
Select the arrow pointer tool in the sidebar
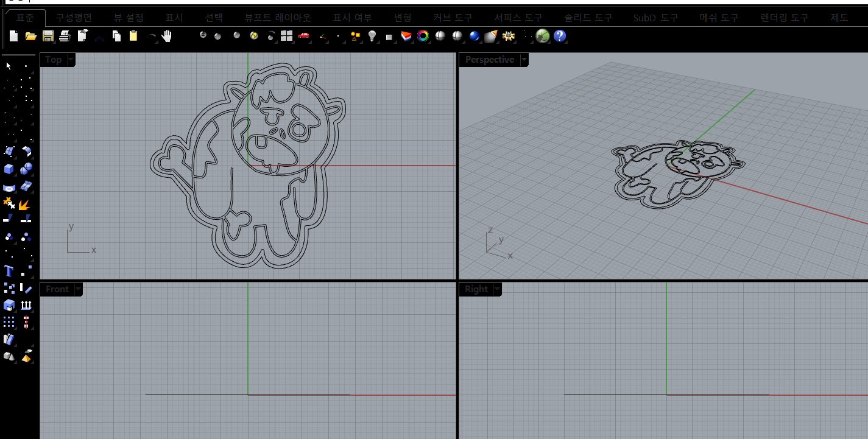click(9, 66)
